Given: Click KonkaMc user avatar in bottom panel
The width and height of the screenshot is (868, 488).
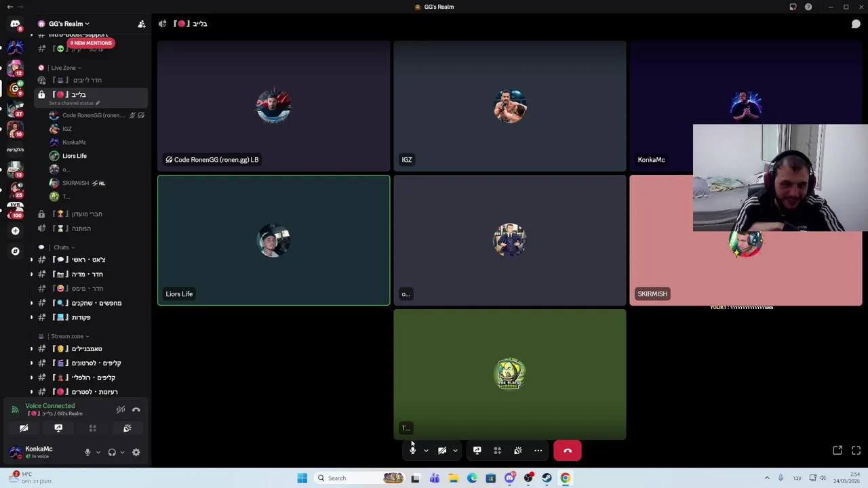Looking at the screenshot, I should [x=15, y=452].
